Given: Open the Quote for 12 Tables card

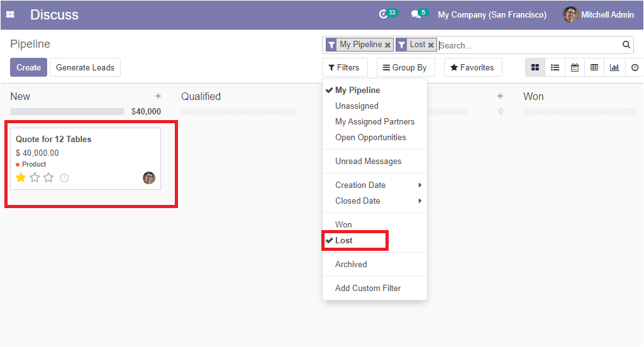Looking at the screenshot, I should click(86, 158).
